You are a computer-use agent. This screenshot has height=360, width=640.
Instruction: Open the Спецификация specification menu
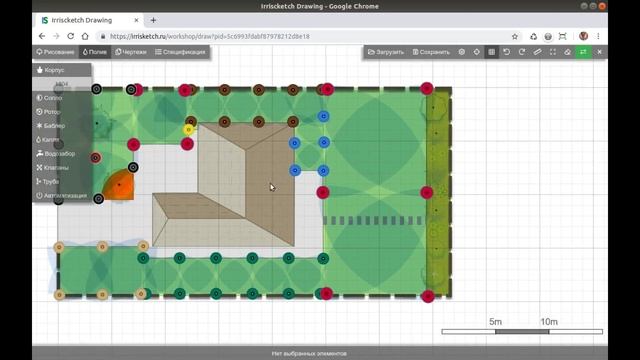180,52
